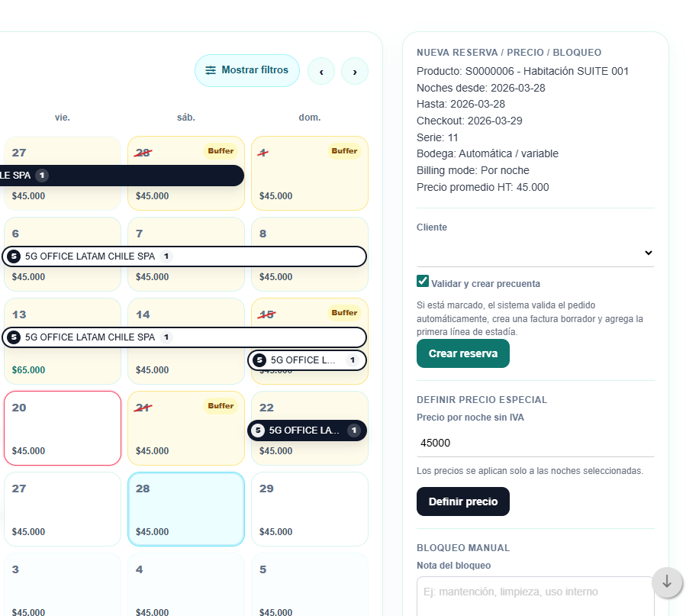Viewport: 686px width, 616px height.
Task: Go to next month with right chevron
Action: pyautogui.click(x=355, y=72)
